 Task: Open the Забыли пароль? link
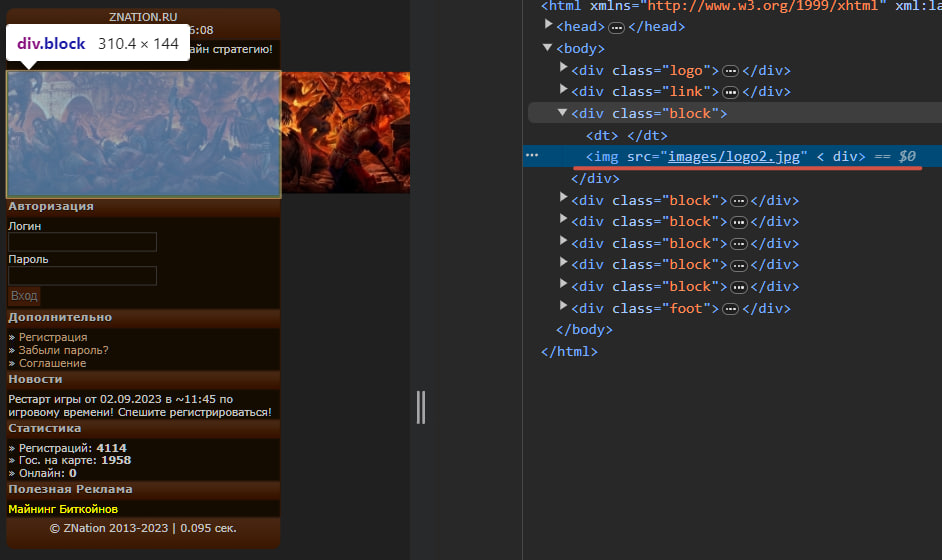63,350
